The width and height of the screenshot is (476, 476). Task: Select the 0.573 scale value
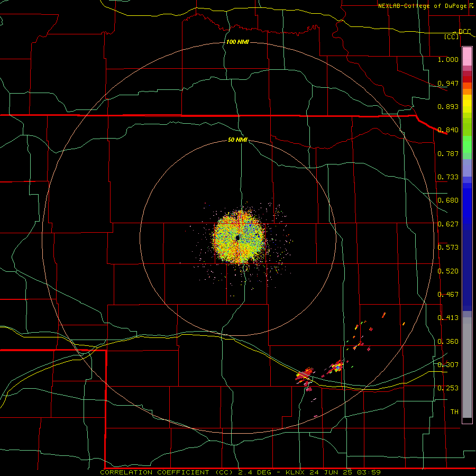click(448, 248)
